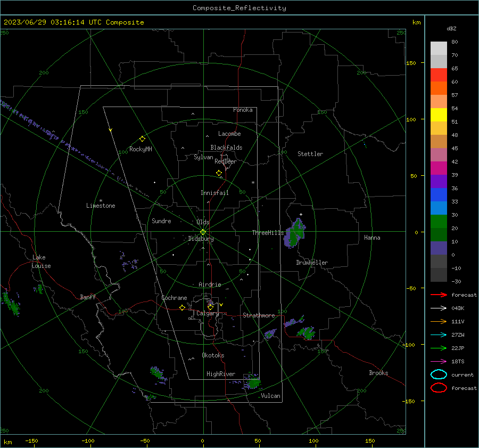479x448 pixels.
Task: Click the Sundre city label
Action: [161, 221]
